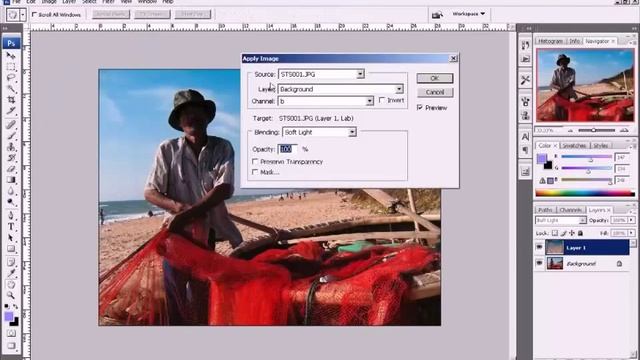This screenshot has height=360, width=640.
Task: Select the Crop tool
Action: 11,100
